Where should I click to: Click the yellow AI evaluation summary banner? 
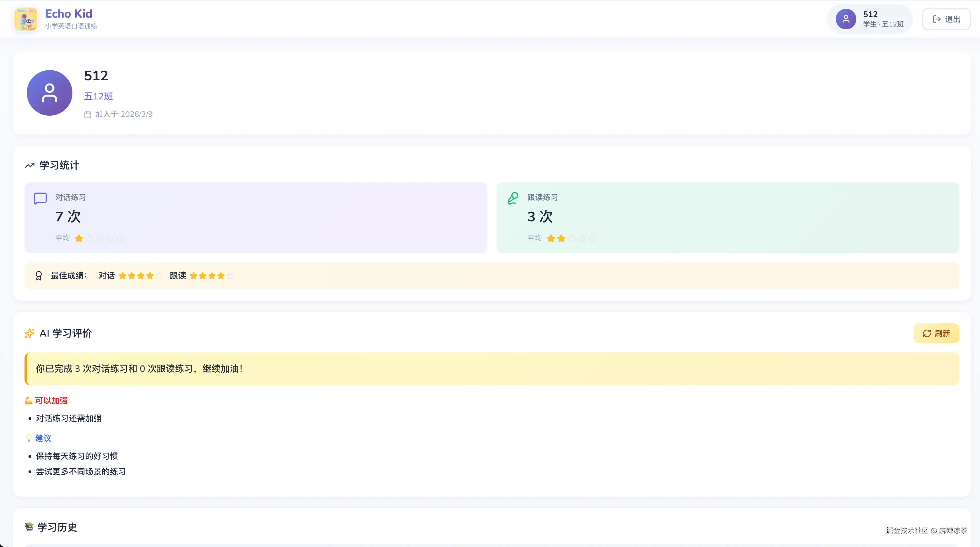(491, 369)
